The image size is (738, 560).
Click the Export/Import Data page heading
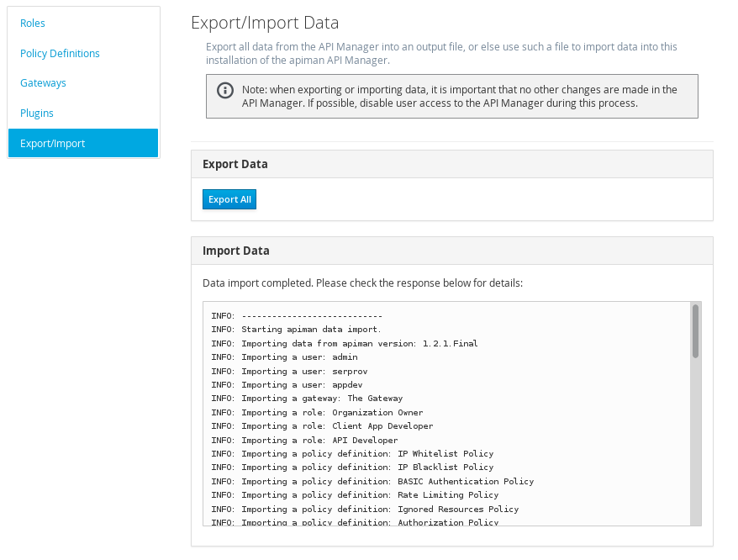[x=265, y=23]
